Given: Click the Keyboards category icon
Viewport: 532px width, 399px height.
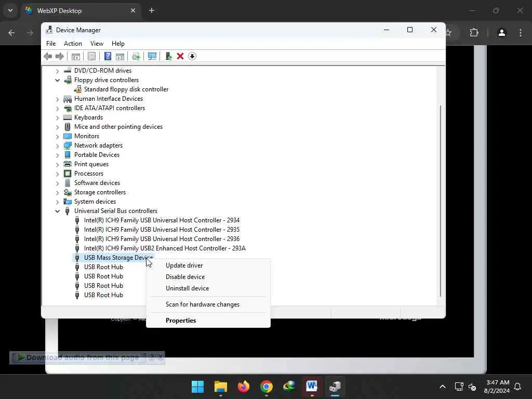Looking at the screenshot, I should click(68, 117).
